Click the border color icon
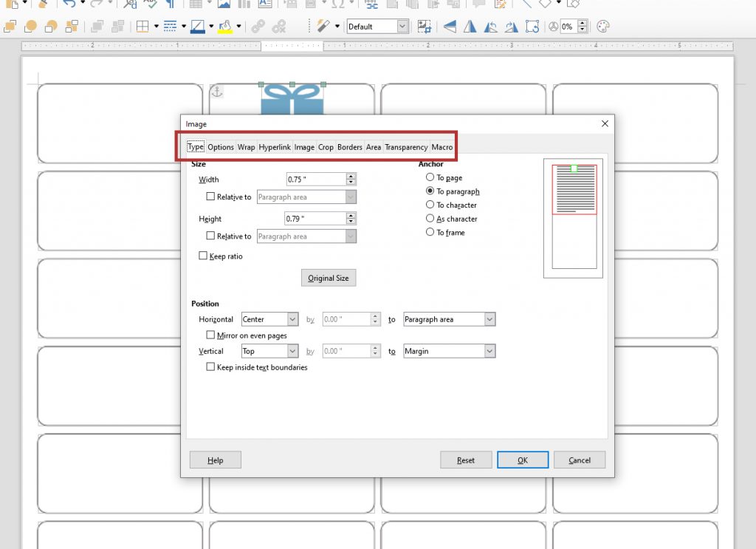This screenshot has height=549, width=756. (x=197, y=27)
